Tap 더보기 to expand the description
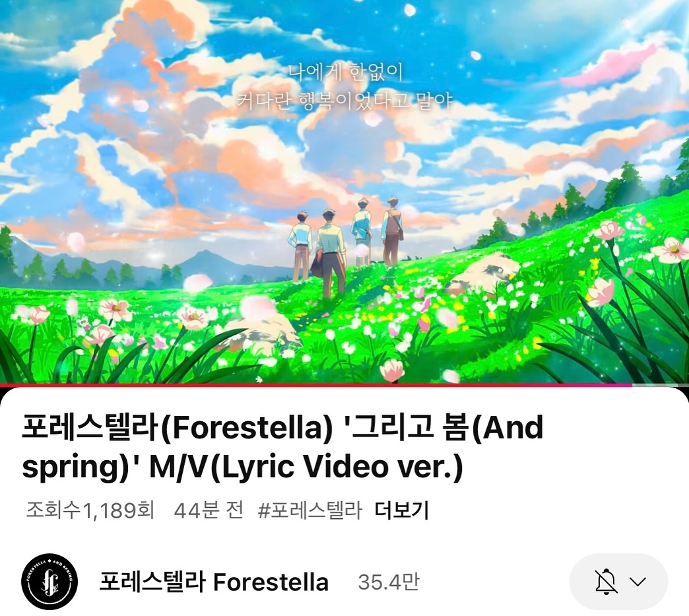Viewport: 689px width, 616px height. pos(402,510)
